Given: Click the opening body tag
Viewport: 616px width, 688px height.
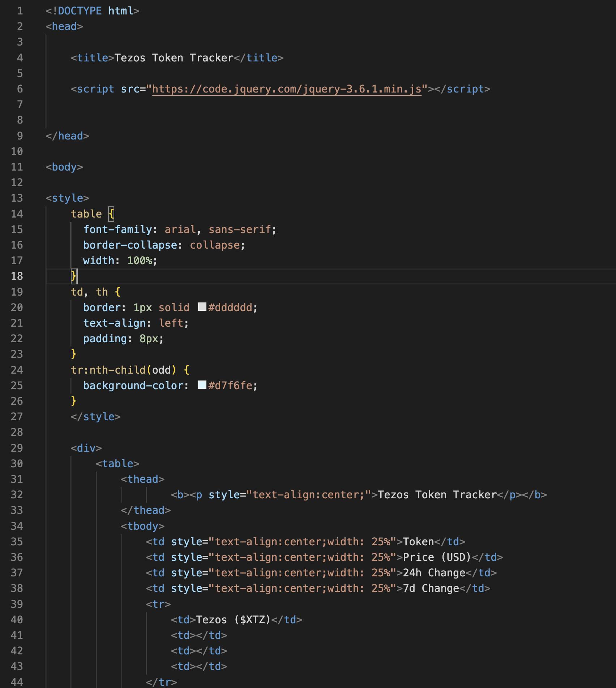Looking at the screenshot, I should [64, 167].
